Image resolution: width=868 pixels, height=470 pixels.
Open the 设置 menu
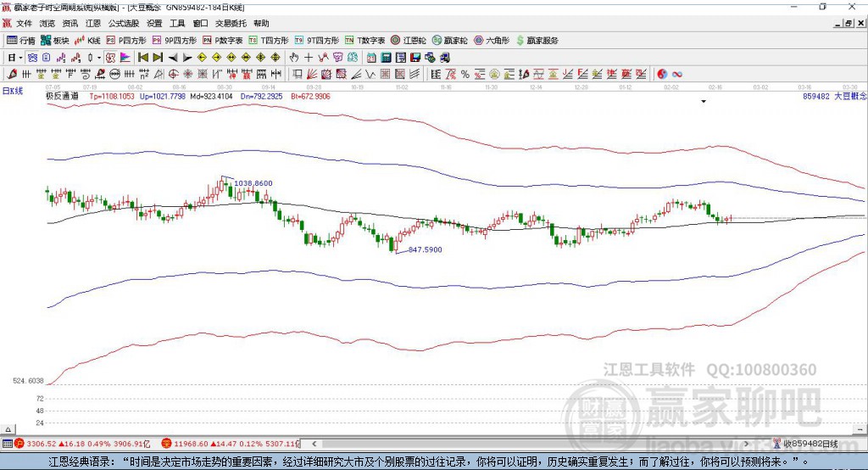pos(154,23)
